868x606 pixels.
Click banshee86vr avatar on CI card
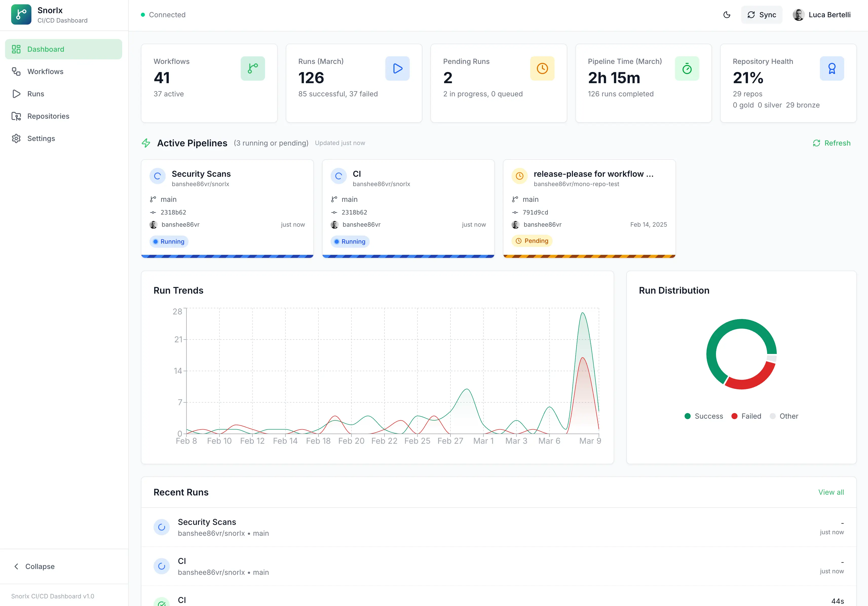(335, 225)
